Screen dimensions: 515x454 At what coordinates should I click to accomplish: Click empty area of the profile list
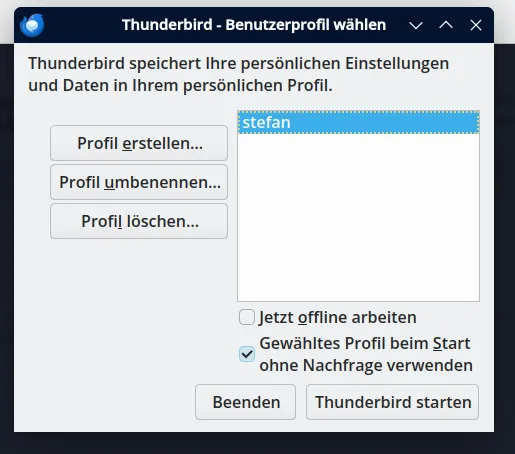click(358, 217)
